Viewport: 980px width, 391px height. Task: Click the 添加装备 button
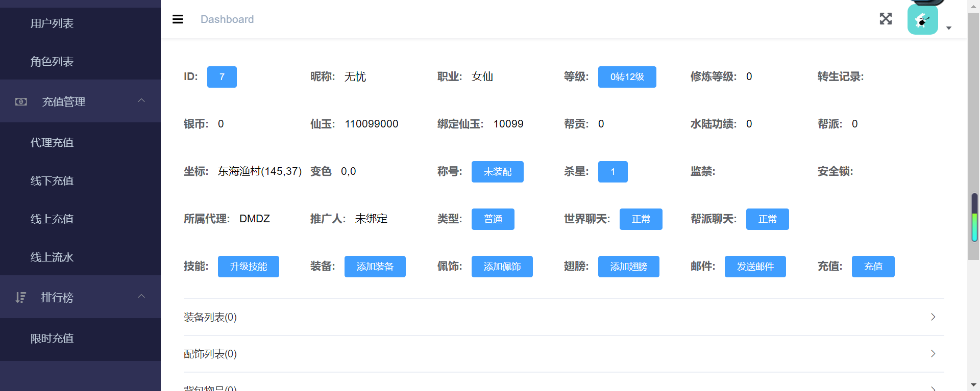(375, 267)
